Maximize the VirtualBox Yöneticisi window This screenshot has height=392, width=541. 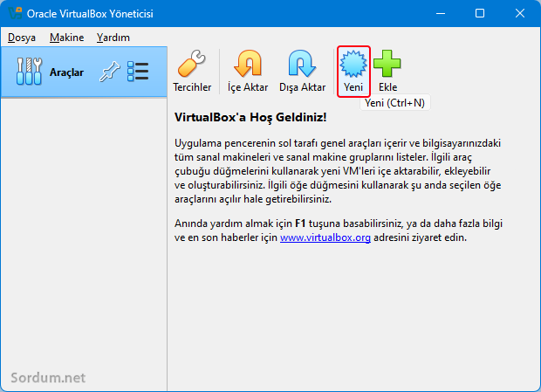click(480, 13)
